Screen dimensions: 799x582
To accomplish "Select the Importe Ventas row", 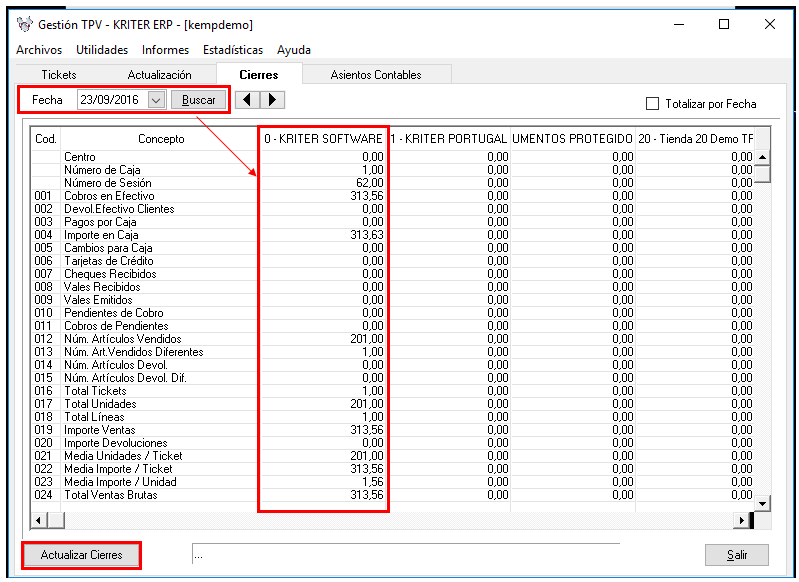I will coord(392,430).
